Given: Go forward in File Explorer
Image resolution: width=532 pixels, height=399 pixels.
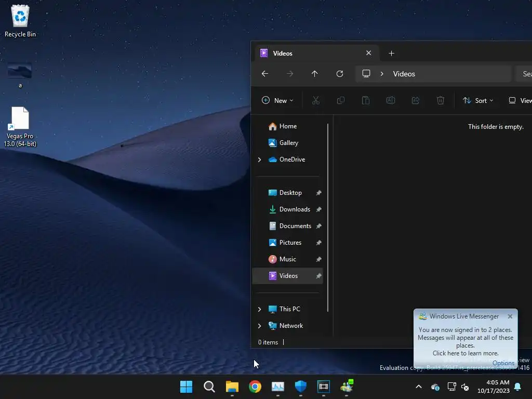Looking at the screenshot, I should 290,74.
